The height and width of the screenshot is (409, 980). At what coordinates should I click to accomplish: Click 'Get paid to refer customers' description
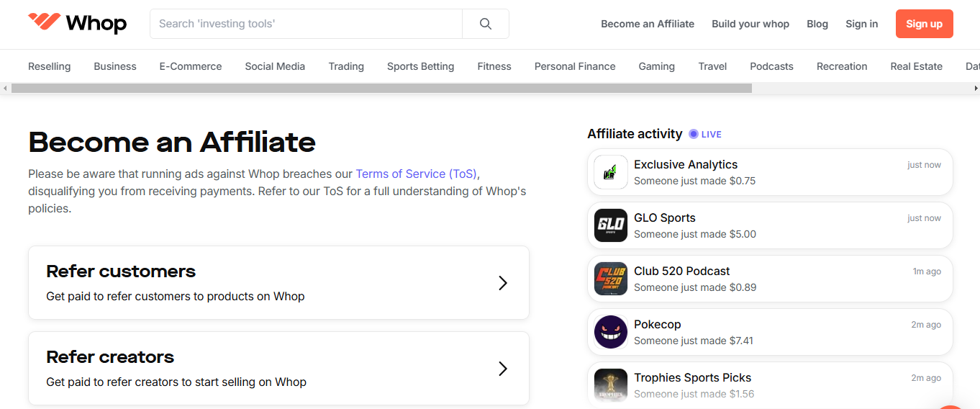point(176,296)
